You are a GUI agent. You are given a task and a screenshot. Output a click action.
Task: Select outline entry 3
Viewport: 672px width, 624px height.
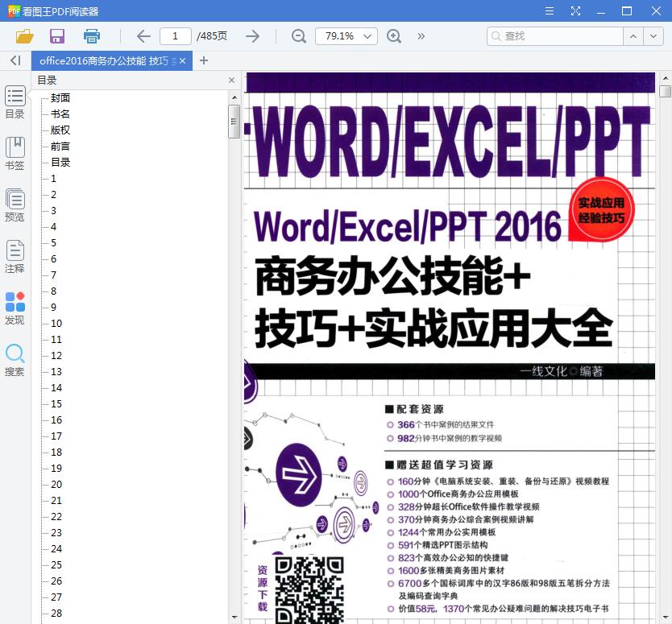tap(53, 210)
